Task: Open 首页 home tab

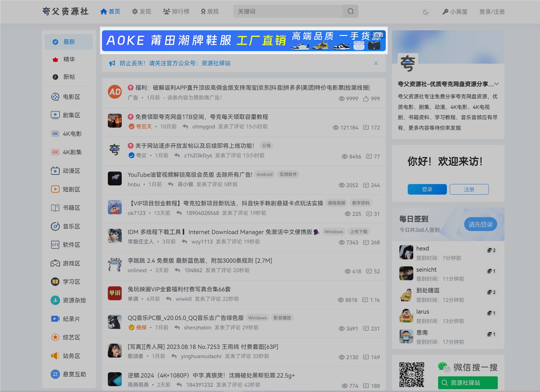Action: [x=110, y=11]
